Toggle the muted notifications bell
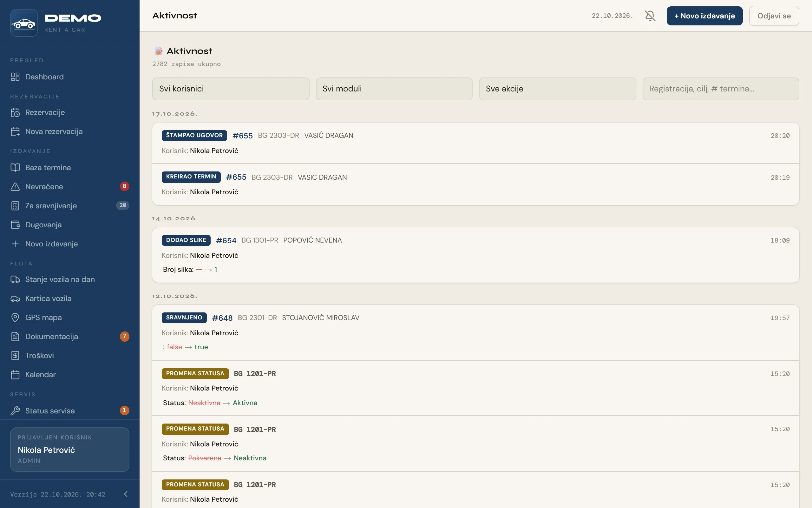 650,16
